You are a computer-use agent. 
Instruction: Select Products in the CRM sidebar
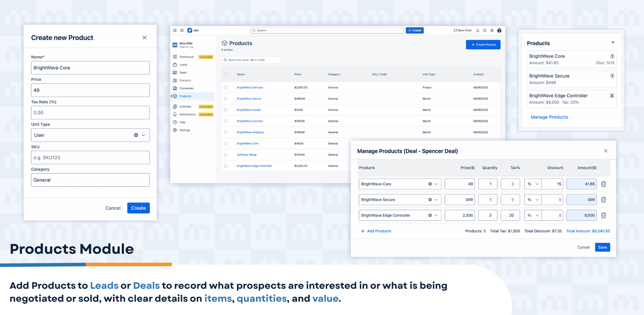[x=193, y=96]
